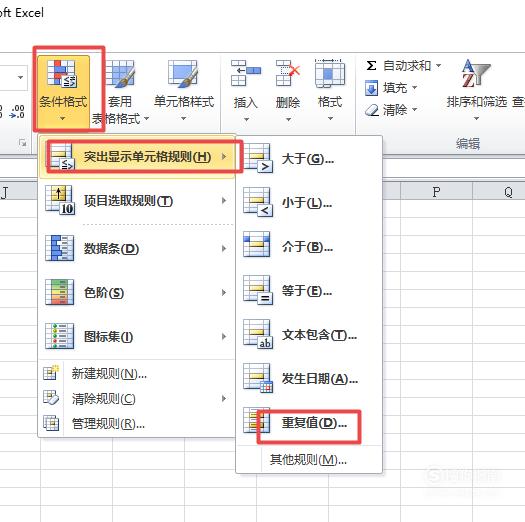Click the 图标集 icon sets icon
The image size is (525, 522).
click(60, 336)
